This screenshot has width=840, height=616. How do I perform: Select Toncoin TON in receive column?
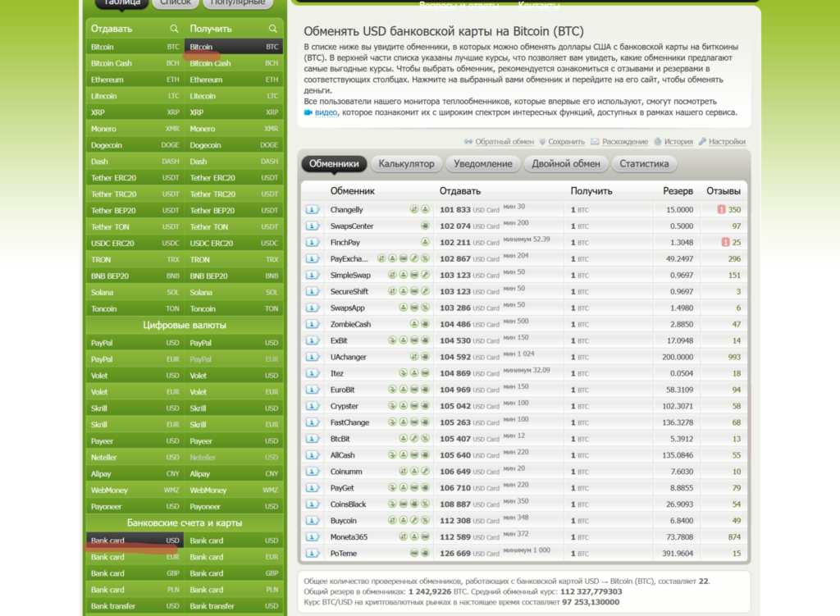234,309
